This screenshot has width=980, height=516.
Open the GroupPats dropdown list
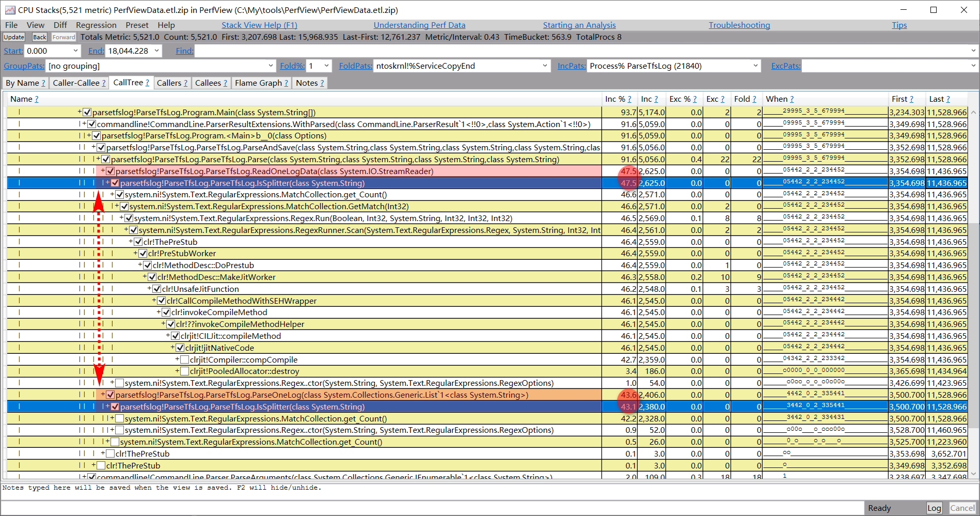click(x=271, y=66)
